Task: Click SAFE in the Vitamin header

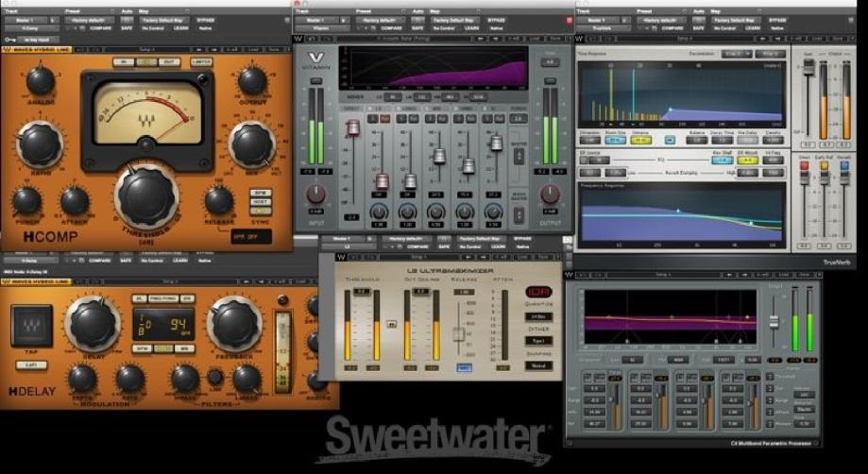Action: coord(417,27)
